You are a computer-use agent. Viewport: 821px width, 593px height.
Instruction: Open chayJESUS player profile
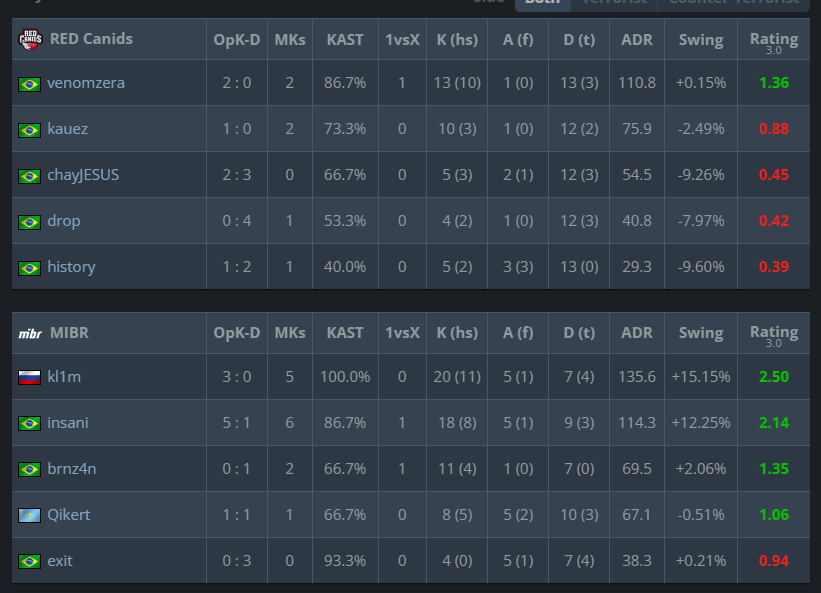click(x=83, y=175)
